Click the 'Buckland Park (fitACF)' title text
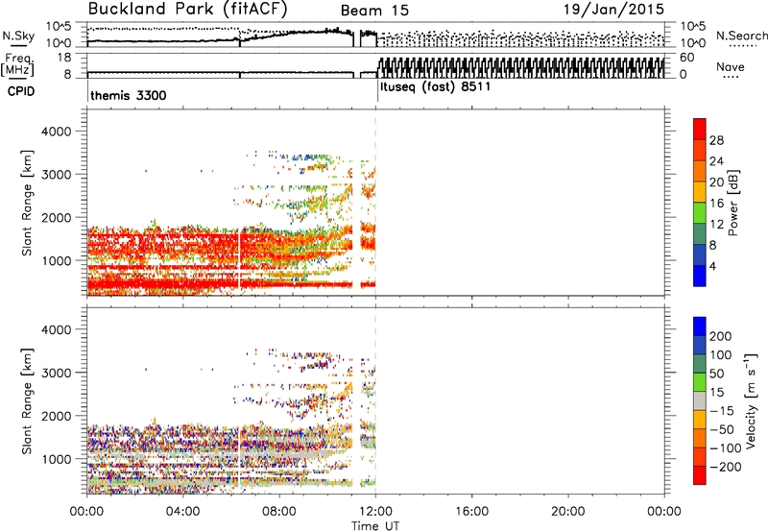 187,10
